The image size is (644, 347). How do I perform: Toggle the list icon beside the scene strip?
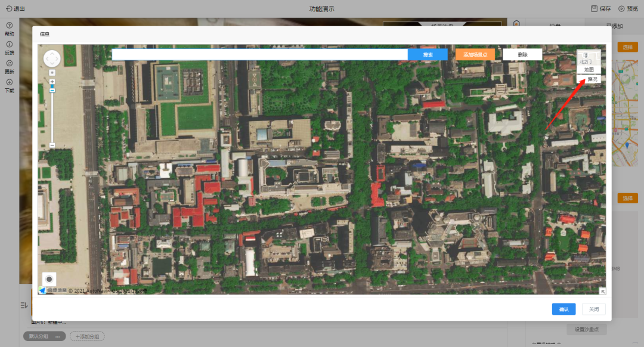tap(24, 305)
